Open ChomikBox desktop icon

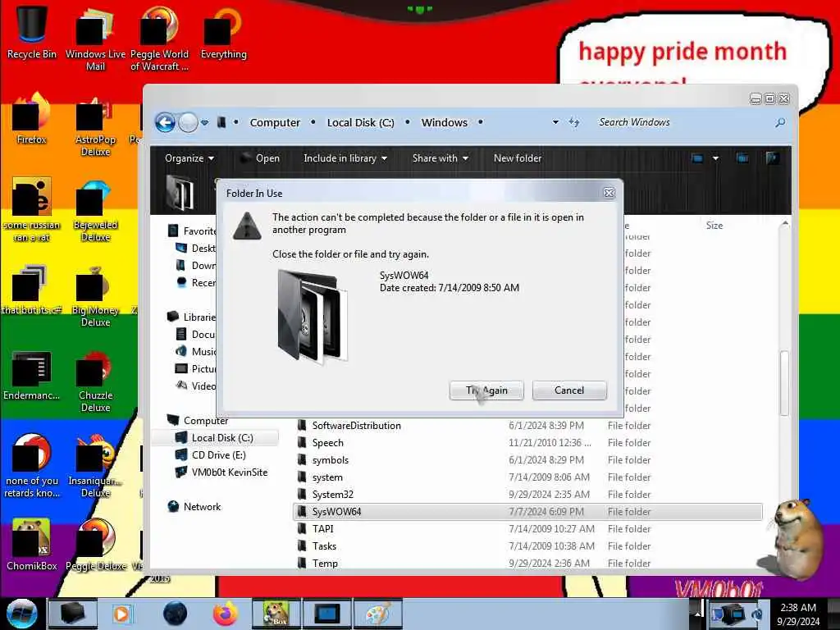[x=32, y=545]
